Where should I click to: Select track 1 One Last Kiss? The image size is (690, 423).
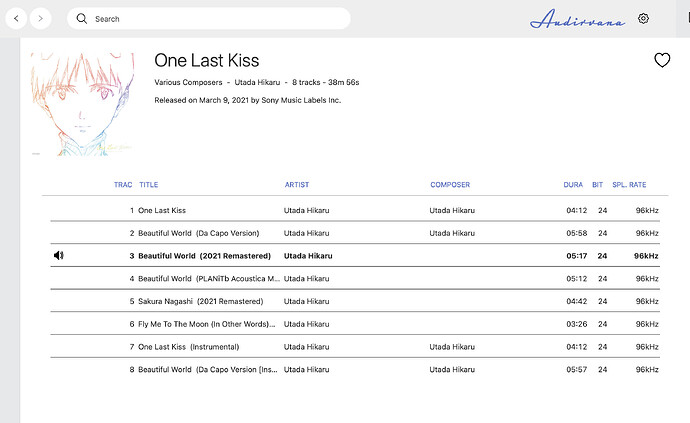coord(162,210)
